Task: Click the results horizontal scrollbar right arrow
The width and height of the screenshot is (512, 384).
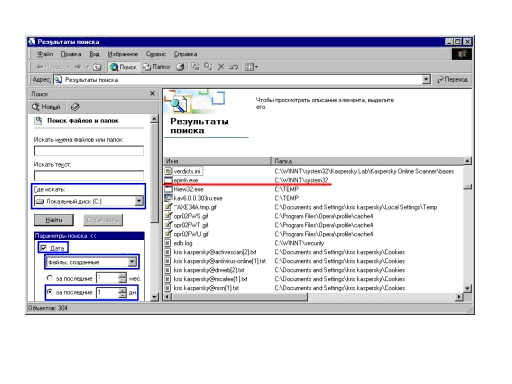Action: (x=460, y=297)
